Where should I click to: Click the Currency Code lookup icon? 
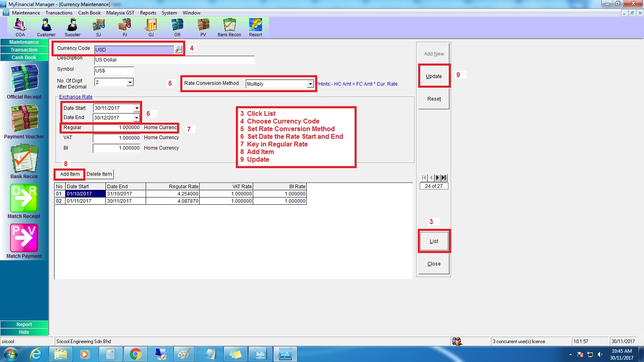tap(178, 49)
